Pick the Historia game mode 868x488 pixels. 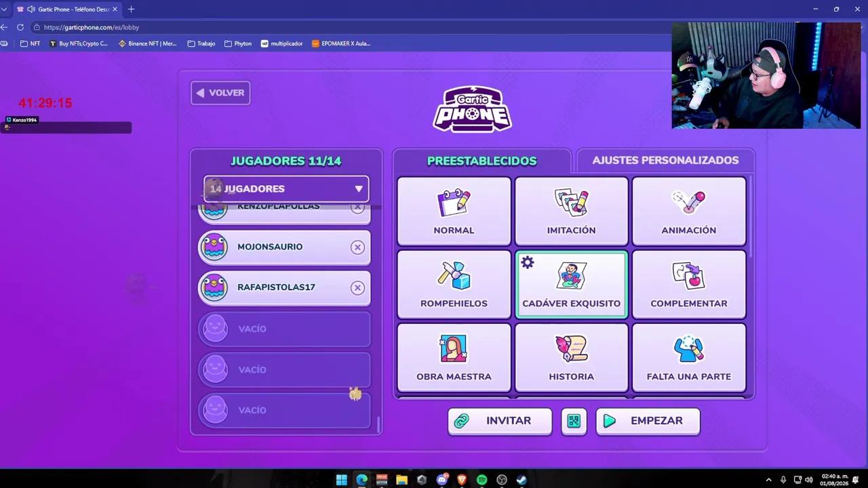click(x=571, y=357)
